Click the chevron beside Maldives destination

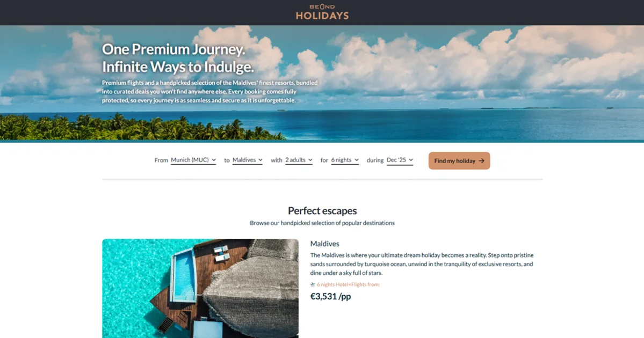click(260, 160)
